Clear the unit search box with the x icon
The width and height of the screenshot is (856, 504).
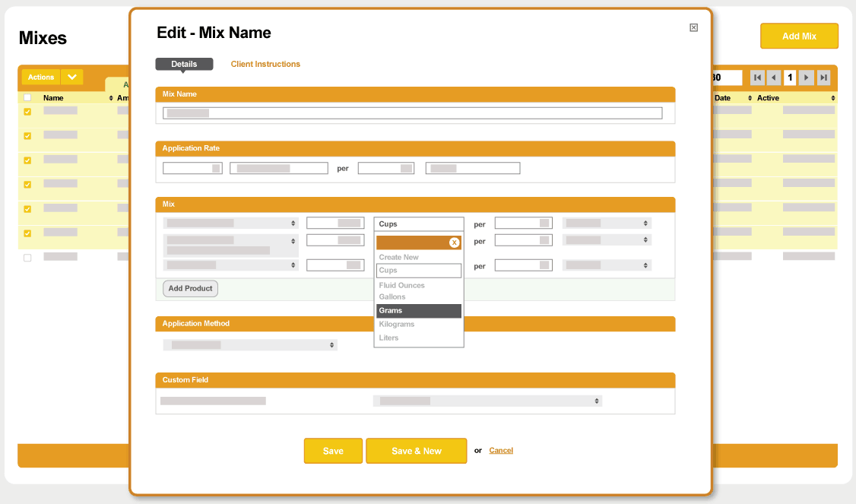tap(454, 242)
